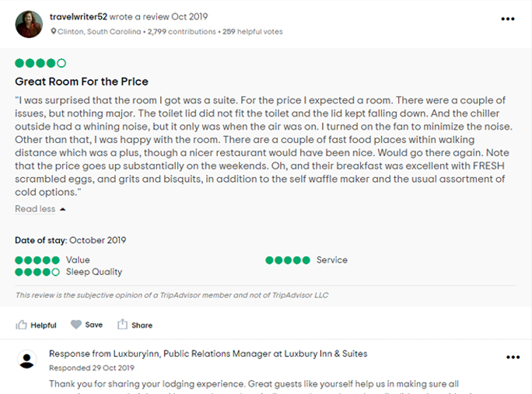Click the Share button label
The height and width of the screenshot is (394, 532).
tap(142, 326)
